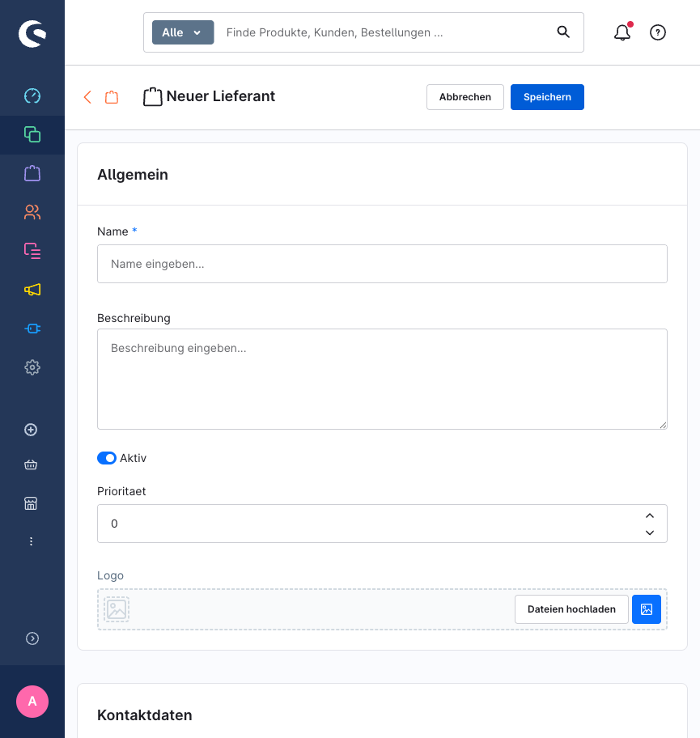
Task: Open the user avatar menu
Action: coord(32,702)
